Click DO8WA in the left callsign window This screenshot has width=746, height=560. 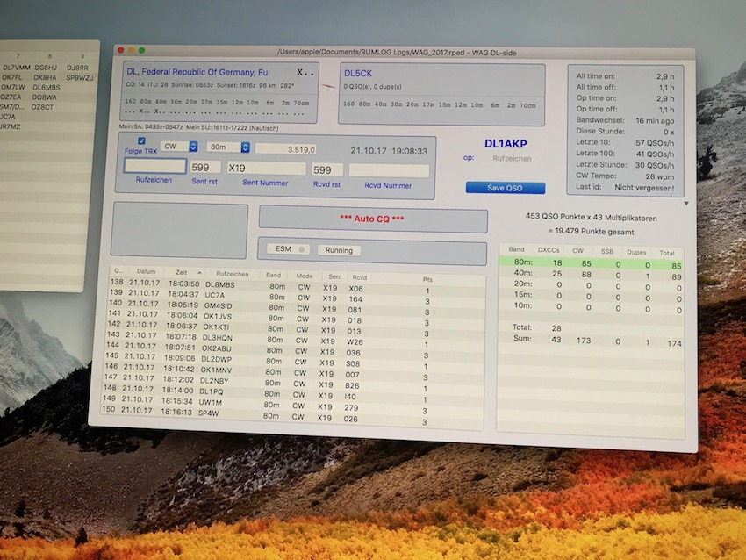point(44,97)
